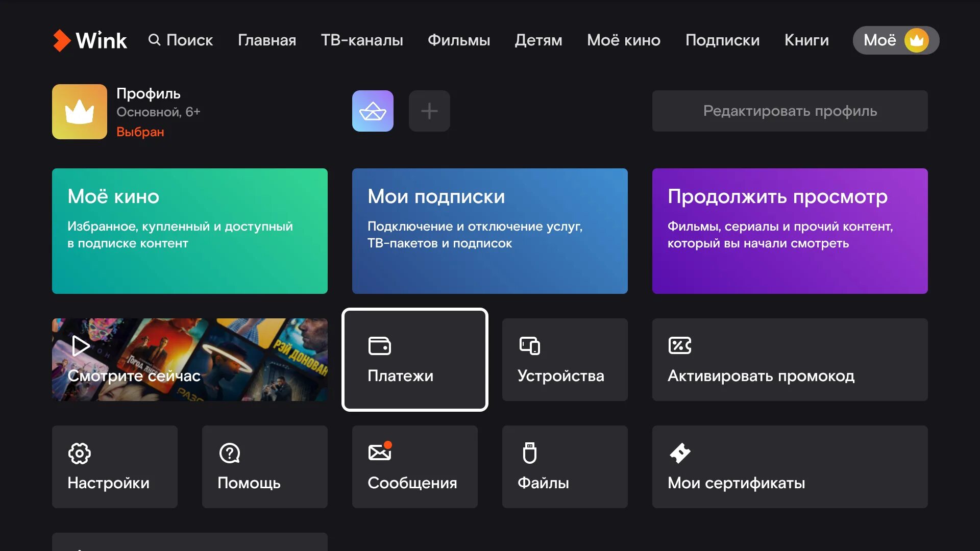
Task: Open Подписки in top navigation
Action: (722, 40)
